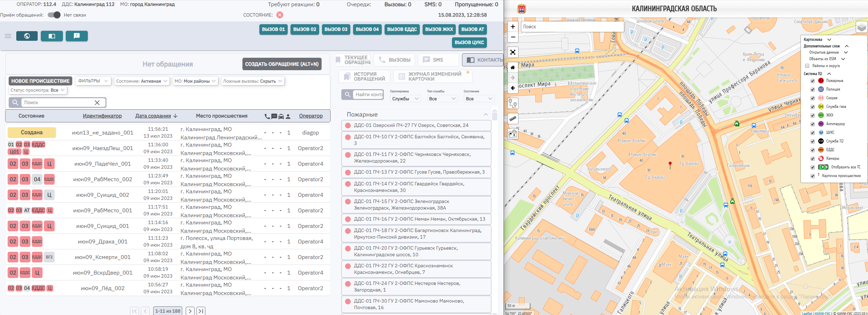
Task: Click the red state error icon
Action: pos(280,15)
